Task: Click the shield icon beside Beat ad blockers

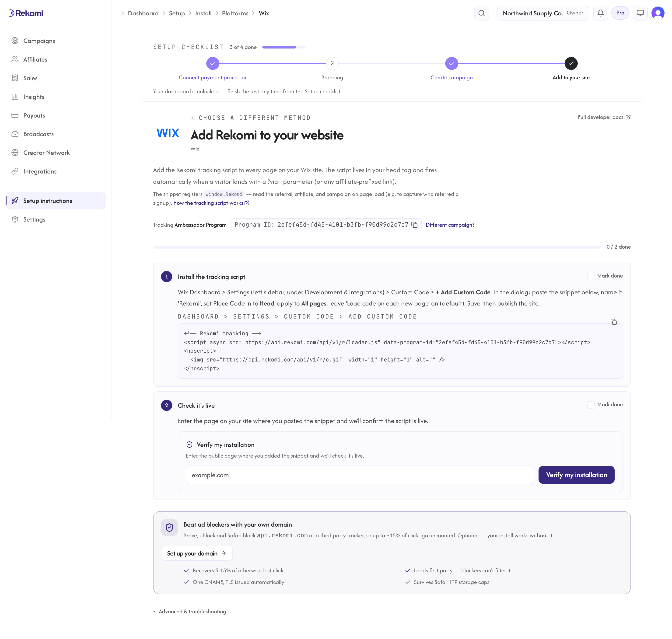Action: pos(169,527)
